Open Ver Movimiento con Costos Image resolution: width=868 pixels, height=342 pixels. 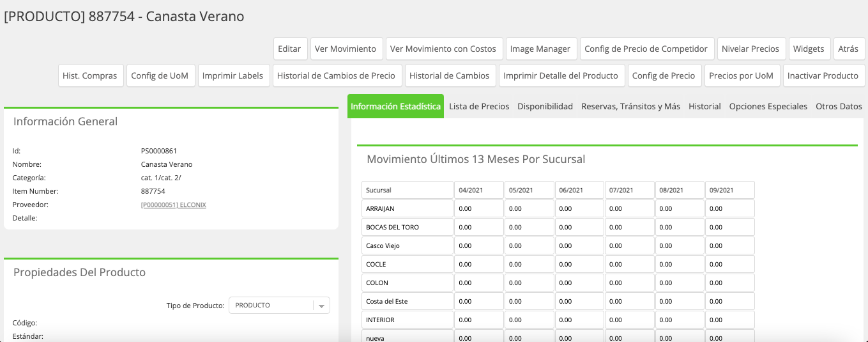[443, 49]
